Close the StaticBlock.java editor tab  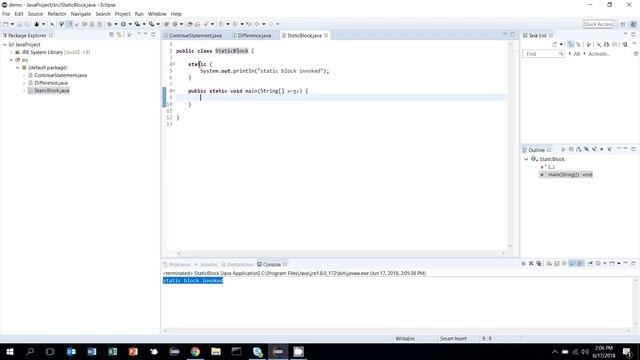(x=326, y=36)
